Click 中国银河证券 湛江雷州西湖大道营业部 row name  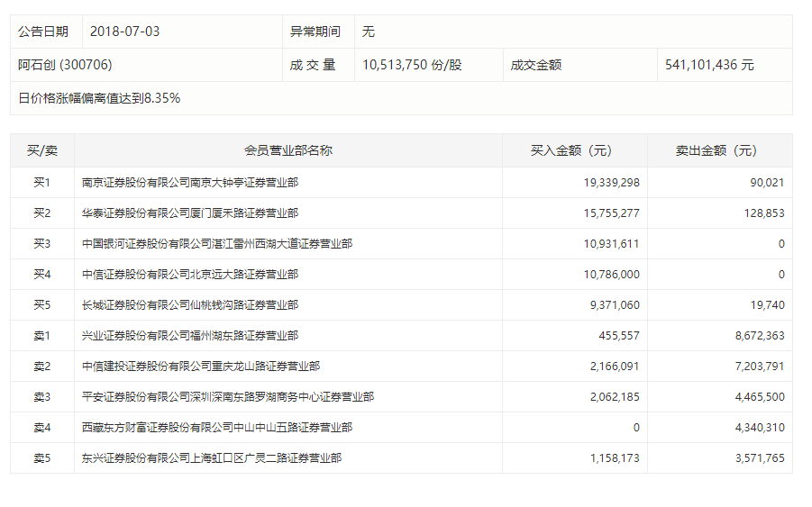[216, 243]
